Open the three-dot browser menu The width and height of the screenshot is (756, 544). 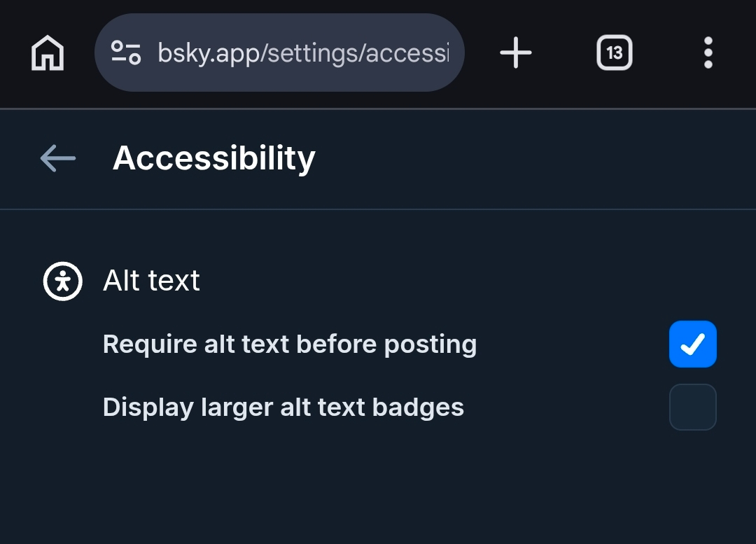pos(708,53)
